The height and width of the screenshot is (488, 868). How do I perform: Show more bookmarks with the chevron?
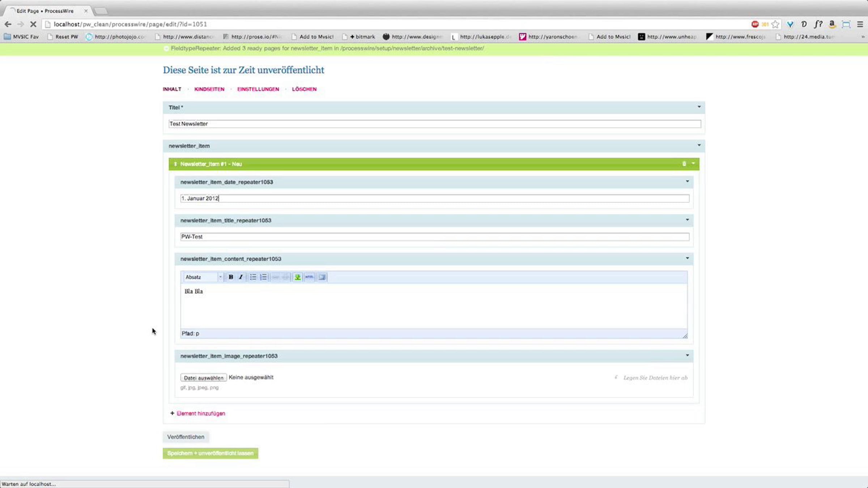pos(863,37)
